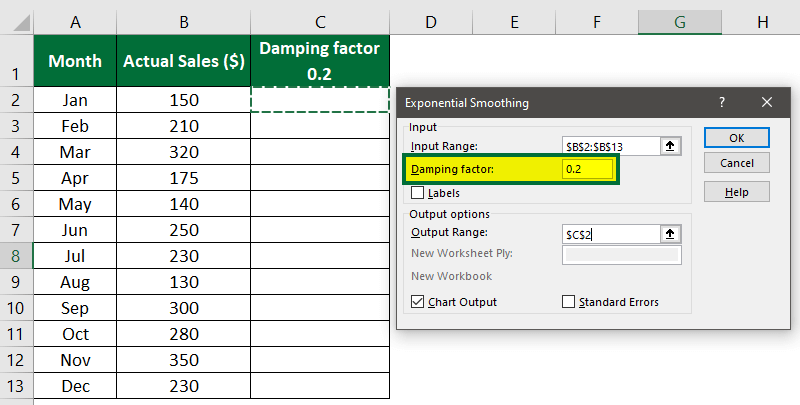Viewport: 800px width, 405px height.
Task: Select the Mar cell
Action: point(75,152)
